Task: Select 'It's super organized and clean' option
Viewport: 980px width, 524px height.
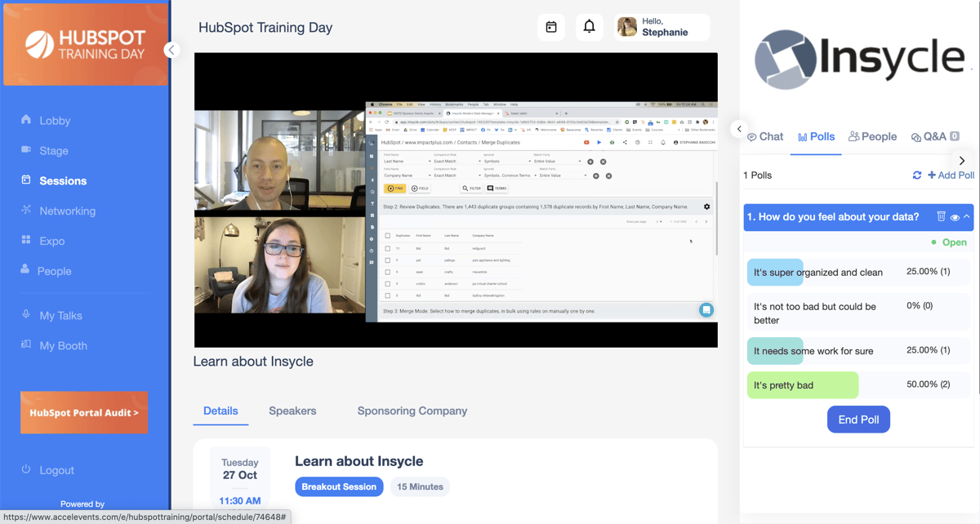Action: pyautogui.click(x=858, y=273)
